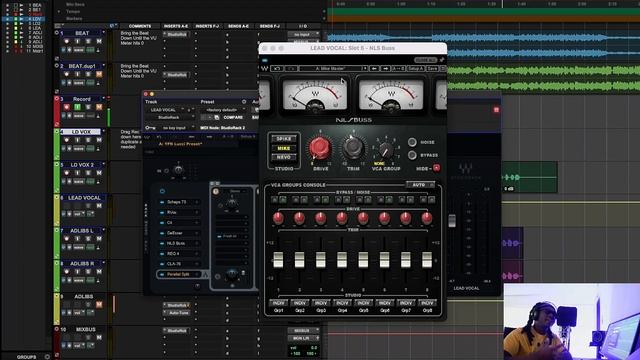Toggle input monitoring on BEAT track
Viewport: 640px width, 360px height.
77,42
